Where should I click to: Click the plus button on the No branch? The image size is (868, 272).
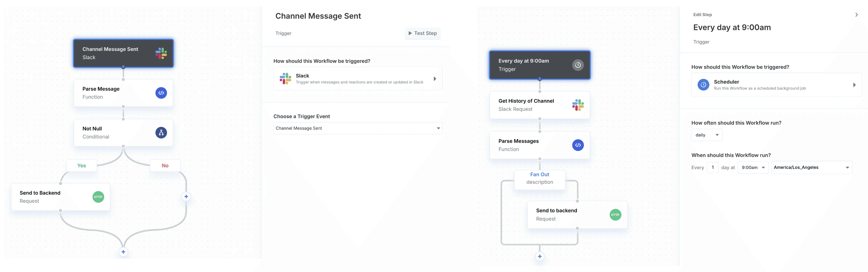[186, 196]
